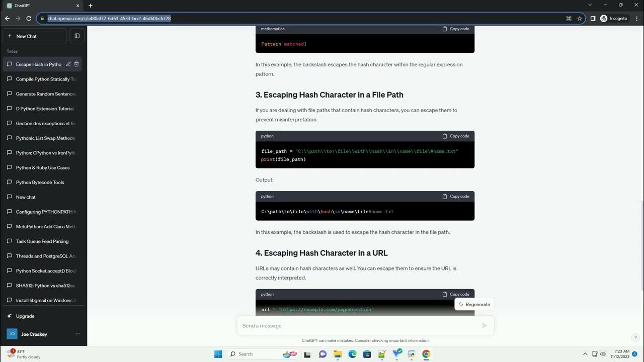The height and width of the screenshot is (362, 644).
Task: Collapse the sidebar with the panel icon
Action: [77, 36]
